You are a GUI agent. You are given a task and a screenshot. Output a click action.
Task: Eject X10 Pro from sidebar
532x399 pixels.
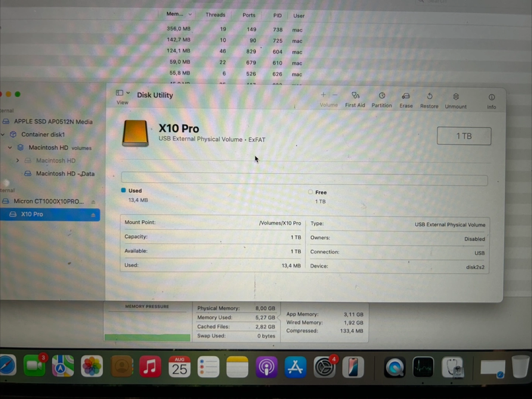(93, 215)
